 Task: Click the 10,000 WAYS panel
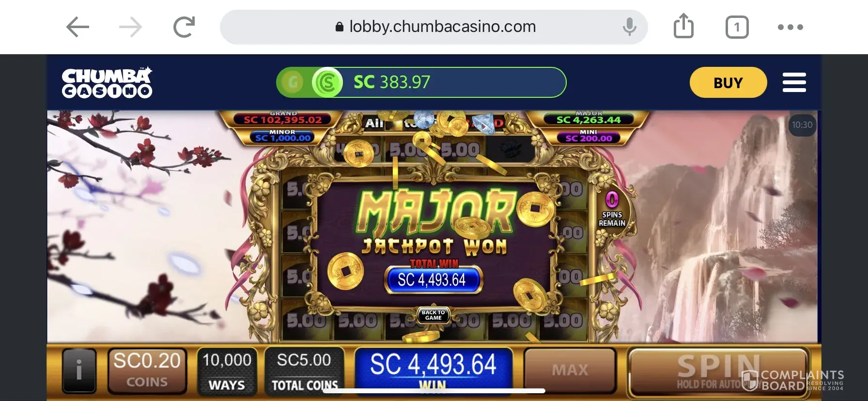[227, 370]
